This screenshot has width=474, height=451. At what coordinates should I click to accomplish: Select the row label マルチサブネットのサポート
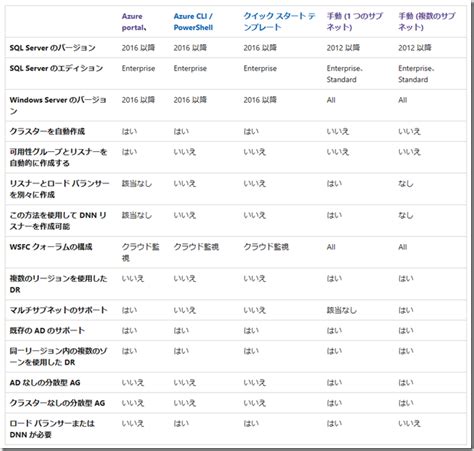pos(58,310)
